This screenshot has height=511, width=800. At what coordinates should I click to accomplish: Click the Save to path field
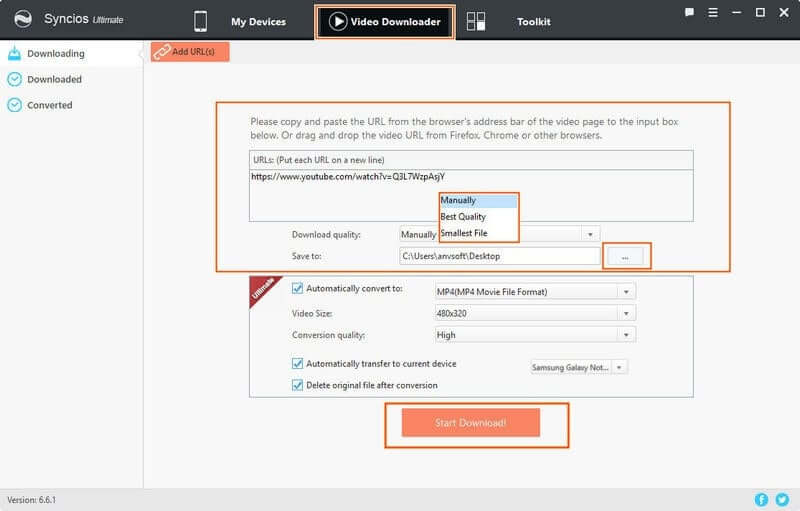click(499, 256)
